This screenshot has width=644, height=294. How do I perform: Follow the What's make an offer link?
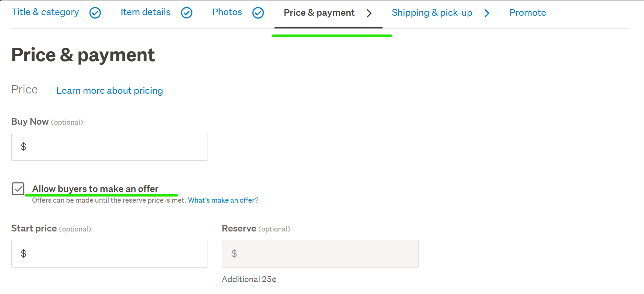pos(223,200)
